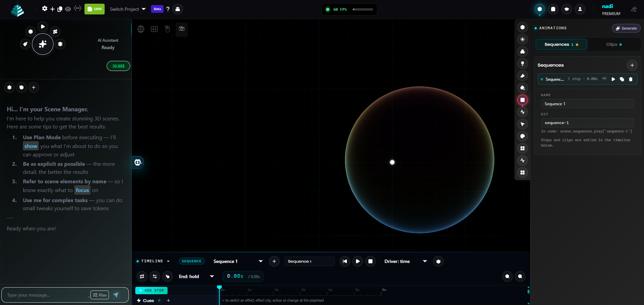This screenshot has width=644, height=305.
Task: Click the message input field
Action: pyautogui.click(x=47, y=295)
